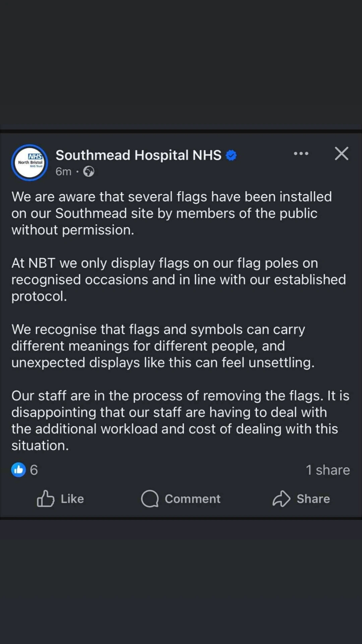Click the North Bristol NHS profile picture
362x644 pixels.
30,163
